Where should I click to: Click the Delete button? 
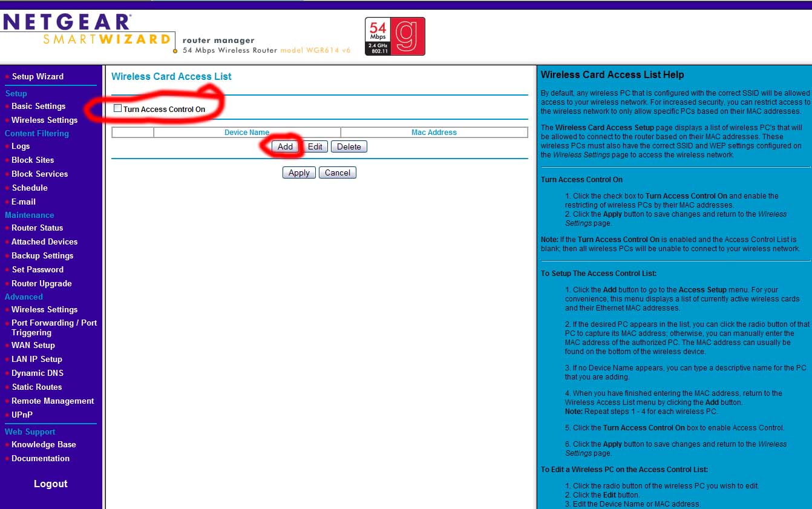[x=349, y=146]
